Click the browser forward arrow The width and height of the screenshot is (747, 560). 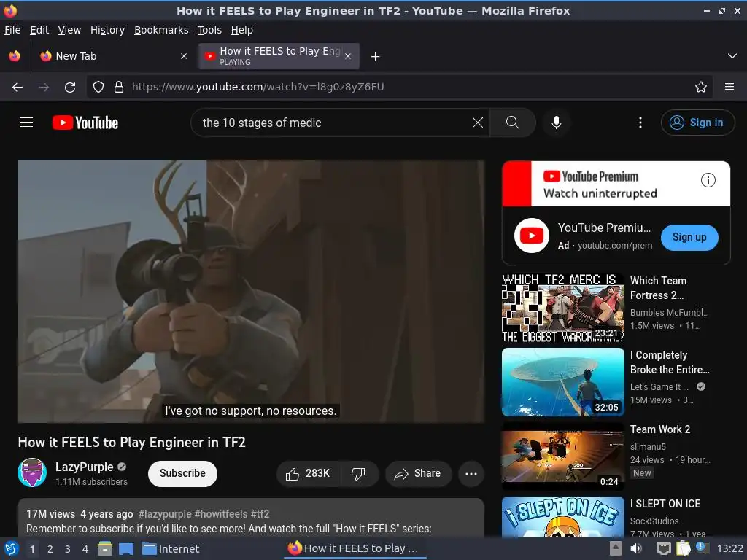pos(44,87)
